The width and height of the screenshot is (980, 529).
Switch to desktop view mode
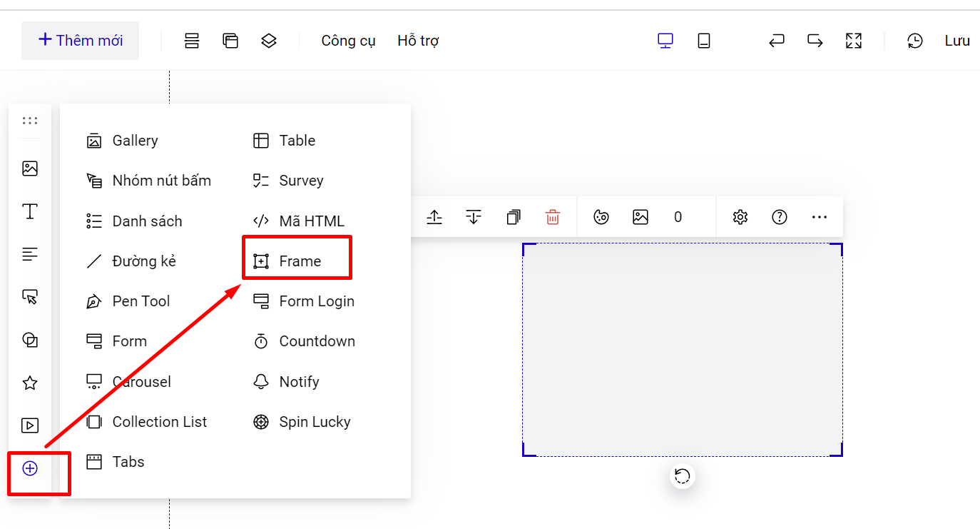665,41
